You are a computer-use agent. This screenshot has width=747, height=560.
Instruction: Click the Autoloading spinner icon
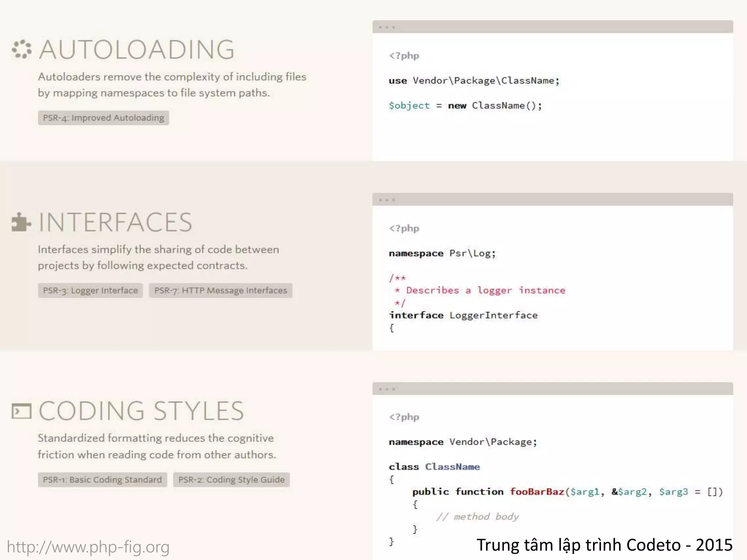pyautogui.click(x=22, y=49)
